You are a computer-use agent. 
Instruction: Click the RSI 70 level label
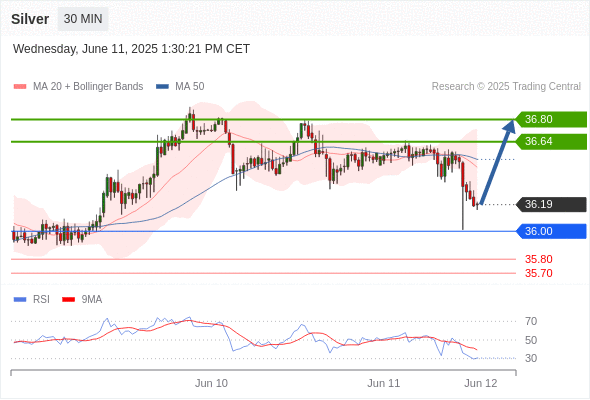[x=531, y=321]
